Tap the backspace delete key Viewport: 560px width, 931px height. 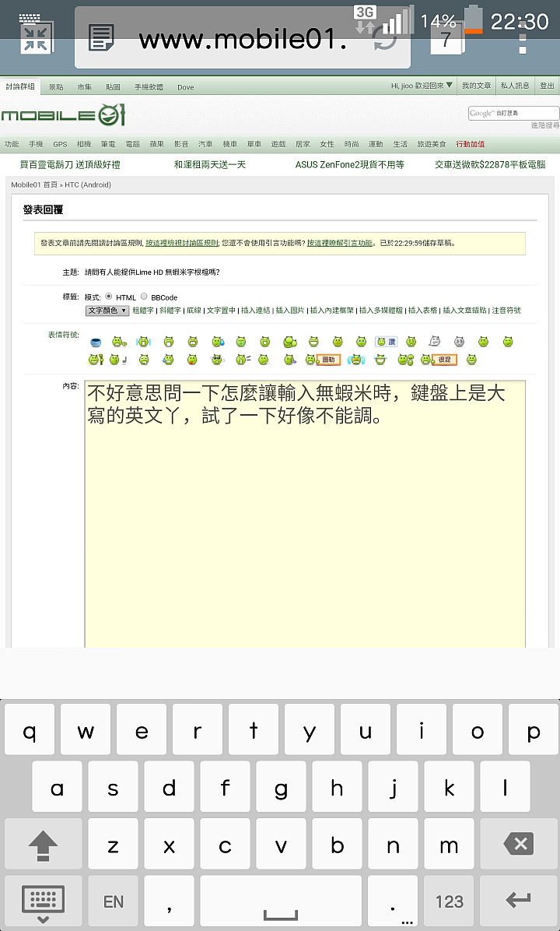pos(519,844)
